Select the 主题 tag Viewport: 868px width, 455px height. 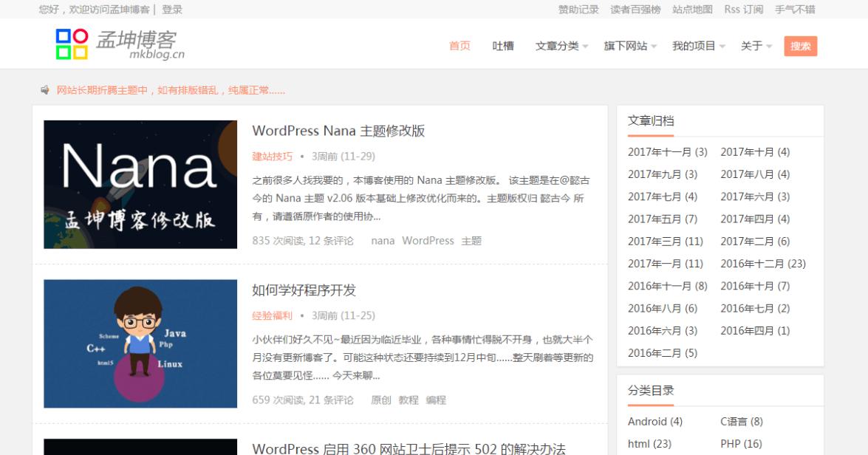[x=471, y=241]
